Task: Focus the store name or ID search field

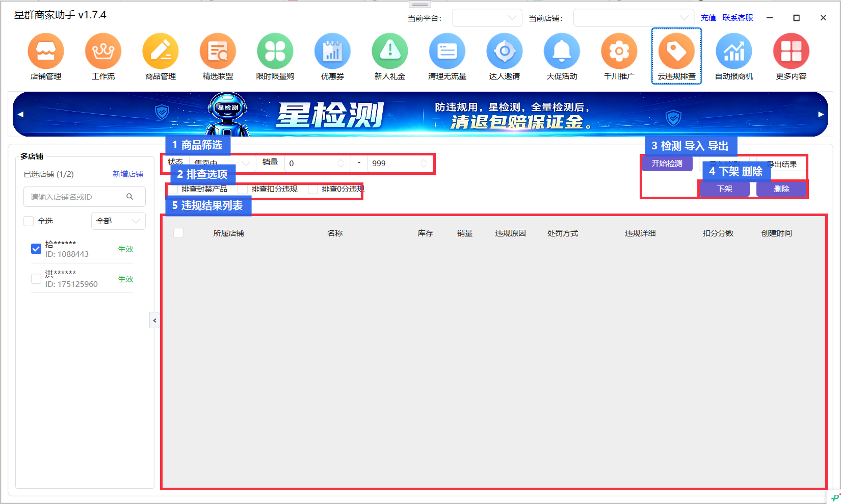Action: click(x=85, y=197)
